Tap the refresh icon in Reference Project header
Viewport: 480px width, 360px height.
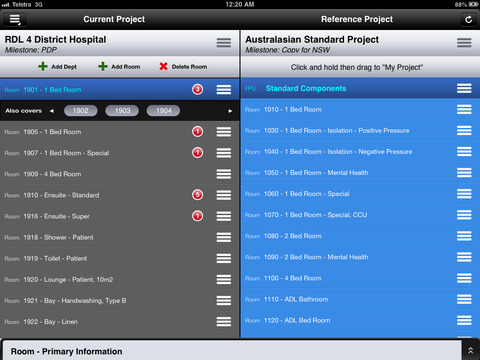coord(468,19)
